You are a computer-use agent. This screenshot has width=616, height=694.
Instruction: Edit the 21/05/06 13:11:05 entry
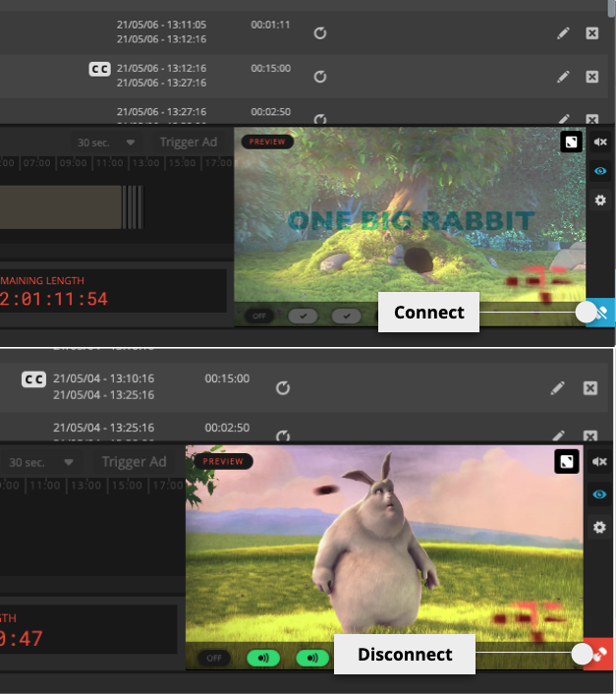(x=563, y=33)
